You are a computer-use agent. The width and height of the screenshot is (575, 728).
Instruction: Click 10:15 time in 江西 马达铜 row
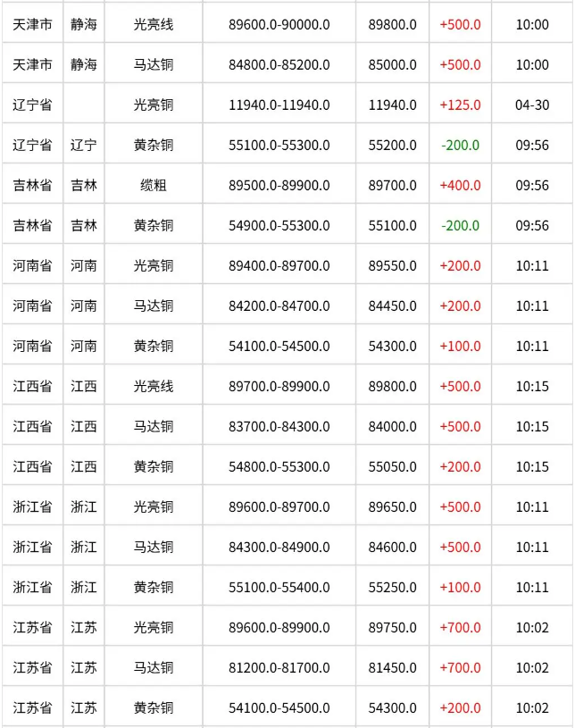coord(532,427)
